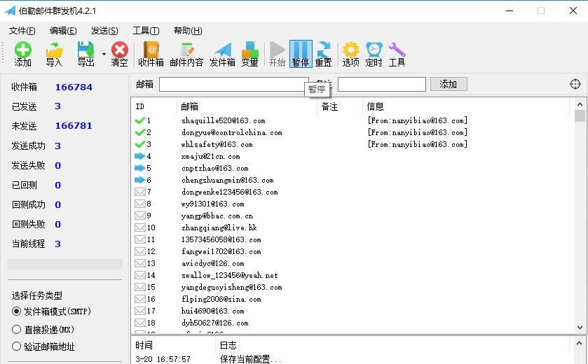Expand the dropdown arrow next to 导出
The width and height of the screenshot is (588, 364).
click(x=104, y=55)
